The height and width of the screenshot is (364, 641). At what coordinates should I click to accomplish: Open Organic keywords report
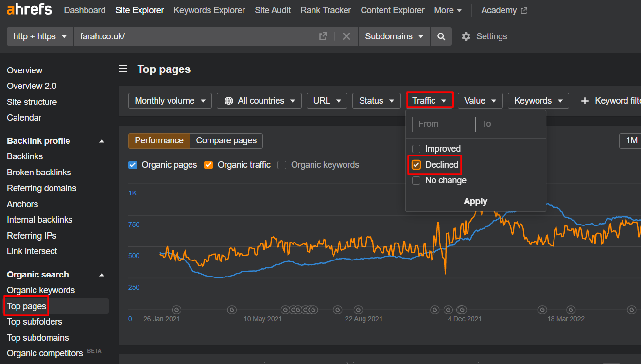(x=41, y=290)
